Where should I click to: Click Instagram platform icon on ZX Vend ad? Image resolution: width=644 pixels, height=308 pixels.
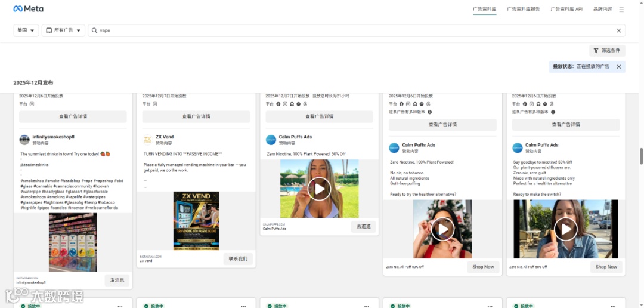155,104
